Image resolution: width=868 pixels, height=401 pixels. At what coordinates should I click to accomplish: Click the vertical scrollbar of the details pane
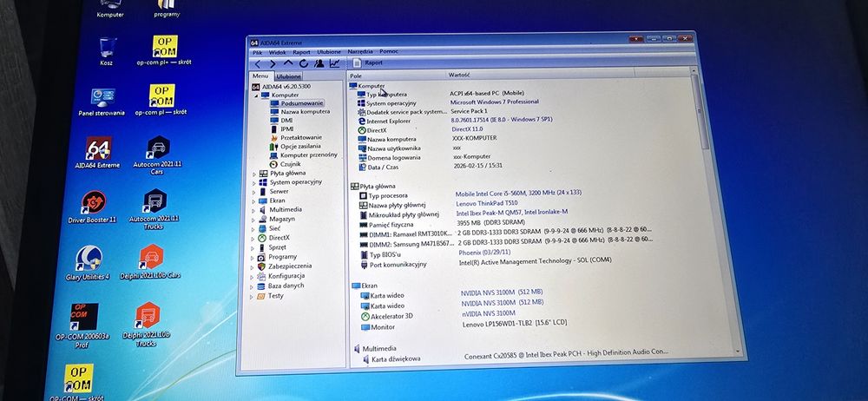coord(713,213)
